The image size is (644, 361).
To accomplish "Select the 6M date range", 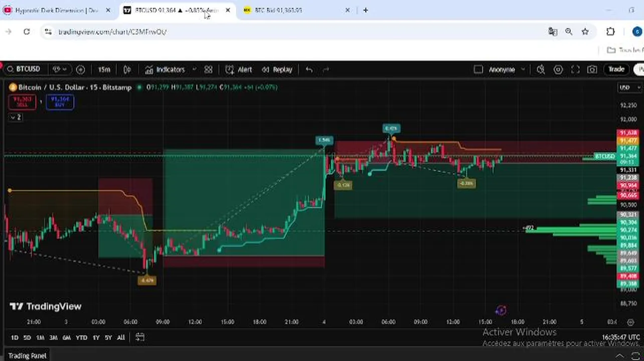I will tap(66, 337).
